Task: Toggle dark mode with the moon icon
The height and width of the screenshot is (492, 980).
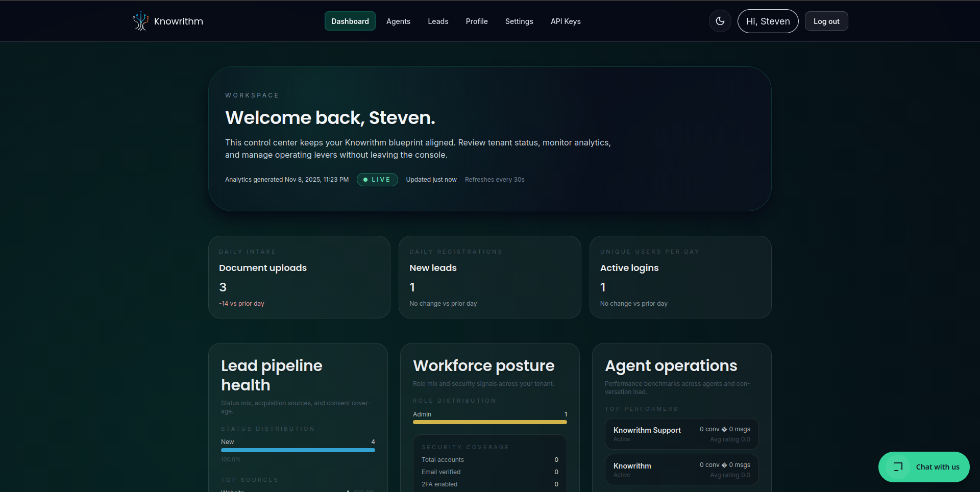Action: click(x=720, y=21)
